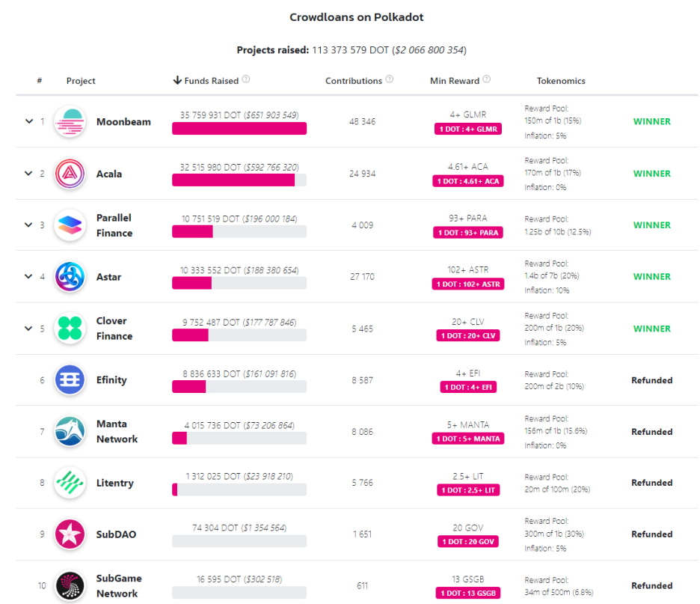
Task: Click Astar's WINNER status label
Action: [x=652, y=276]
